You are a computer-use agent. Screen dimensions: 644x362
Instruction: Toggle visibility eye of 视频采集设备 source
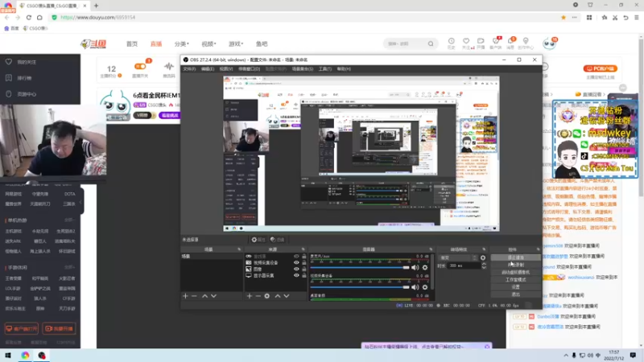coord(296,263)
